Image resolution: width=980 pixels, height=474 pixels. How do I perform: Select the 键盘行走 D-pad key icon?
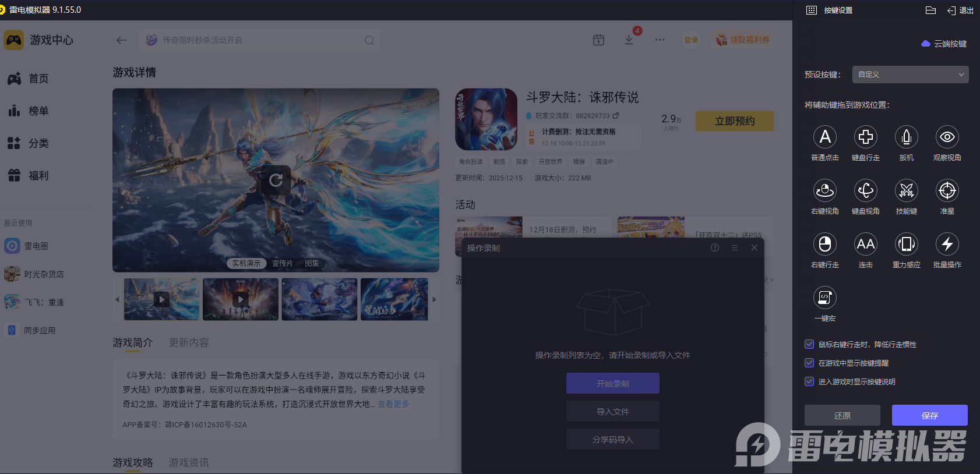[866, 137]
